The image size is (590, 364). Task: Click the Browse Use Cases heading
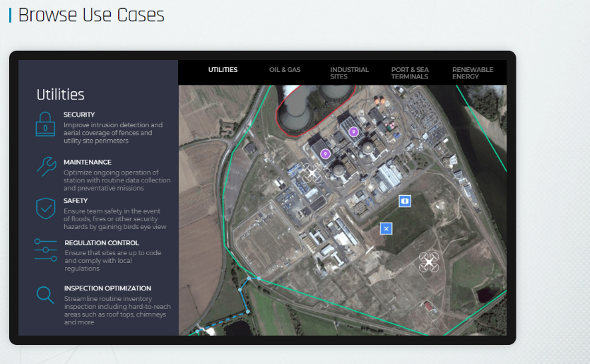91,16
